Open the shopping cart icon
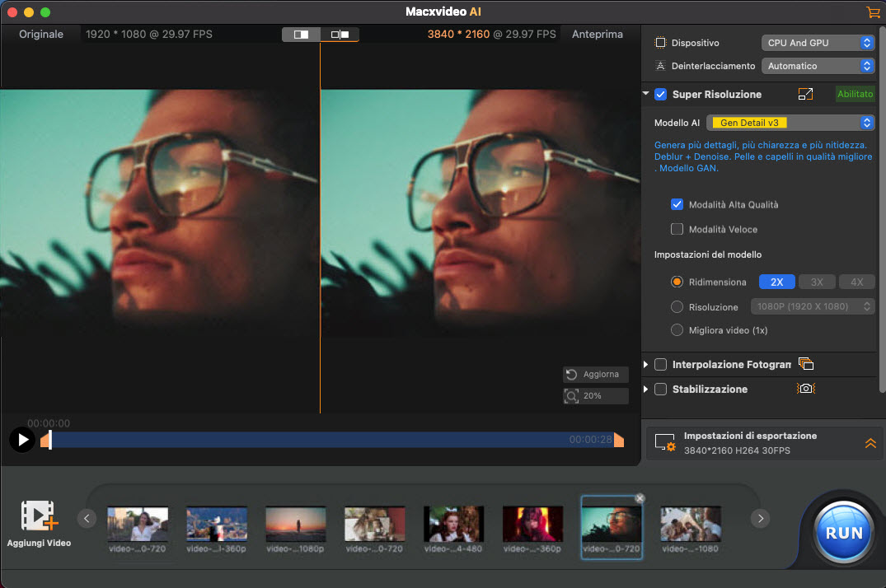Viewport: 886px width, 588px height. coord(873,12)
